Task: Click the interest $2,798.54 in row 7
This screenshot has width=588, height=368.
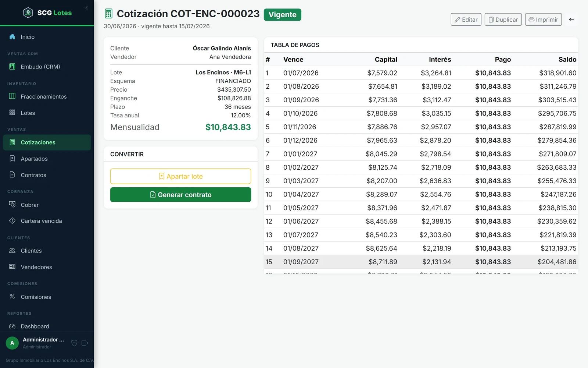Action: pyautogui.click(x=435, y=154)
